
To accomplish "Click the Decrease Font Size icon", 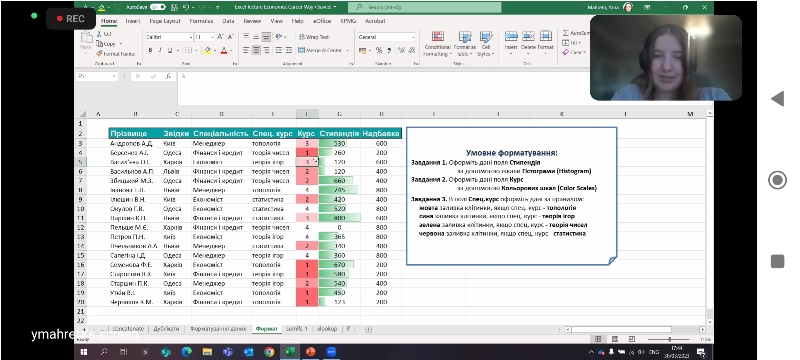I will 231,37.
